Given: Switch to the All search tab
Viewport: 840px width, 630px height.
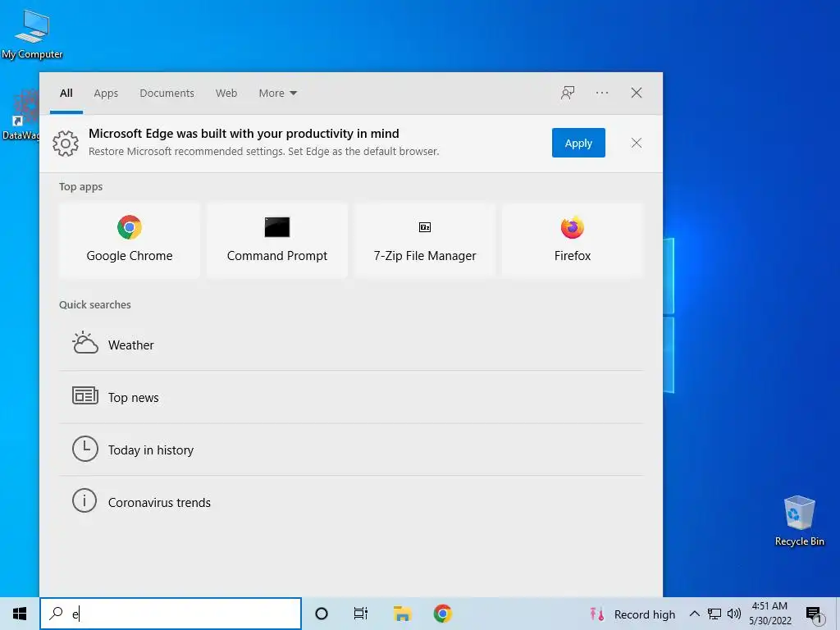Looking at the screenshot, I should click(66, 94).
